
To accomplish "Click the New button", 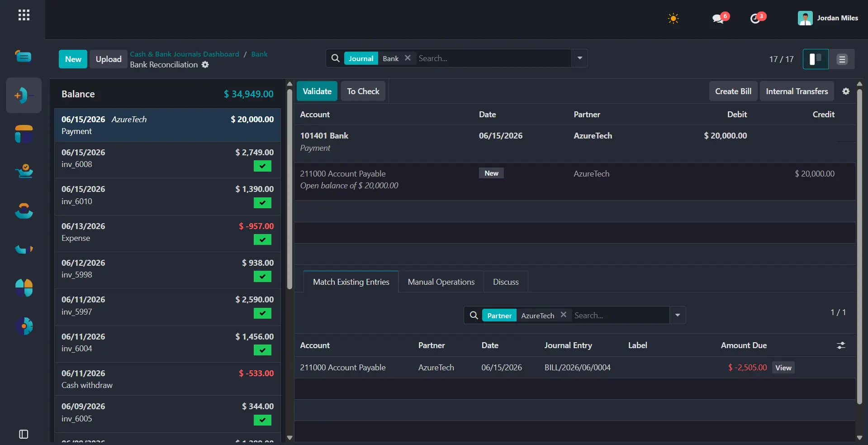I will tap(73, 59).
